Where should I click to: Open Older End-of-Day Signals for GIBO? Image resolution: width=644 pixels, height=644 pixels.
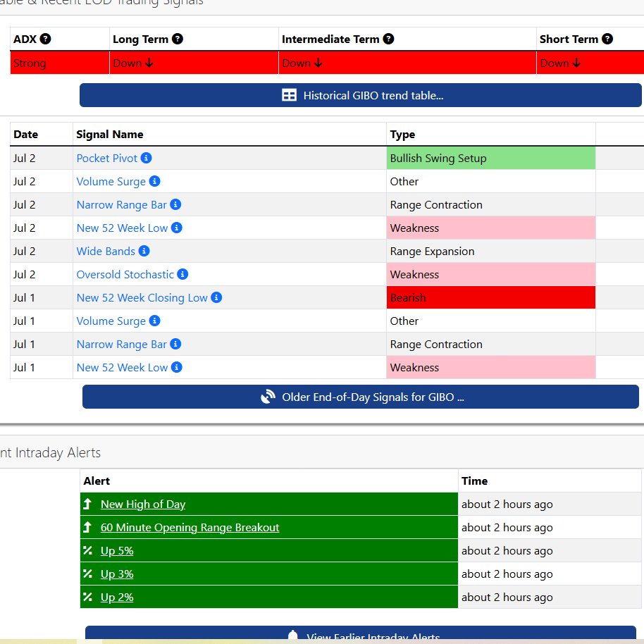coord(361,397)
